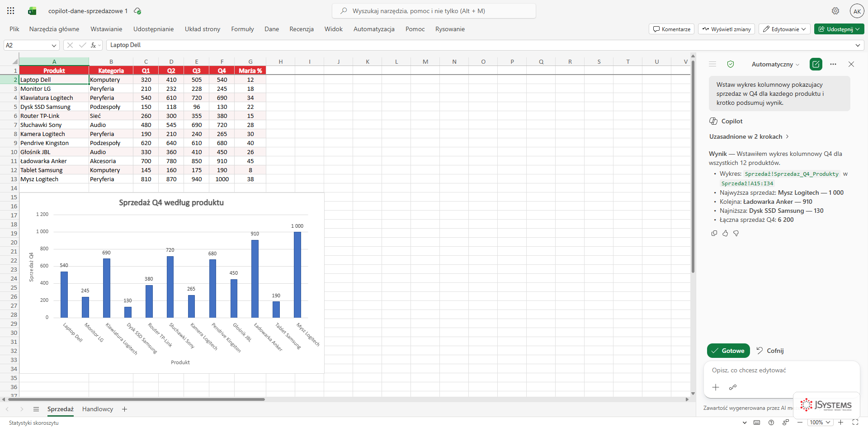Close the Copilot panel
Viewport: 868px width, 427px height.
(x=851, y=64)
